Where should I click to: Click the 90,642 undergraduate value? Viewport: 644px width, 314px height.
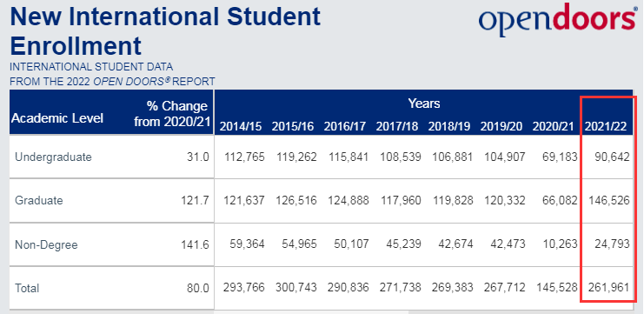[612, 157]
